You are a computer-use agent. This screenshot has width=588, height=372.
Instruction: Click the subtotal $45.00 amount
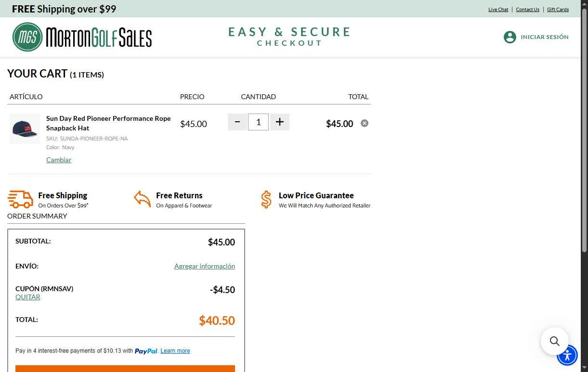tap(222, 242)
